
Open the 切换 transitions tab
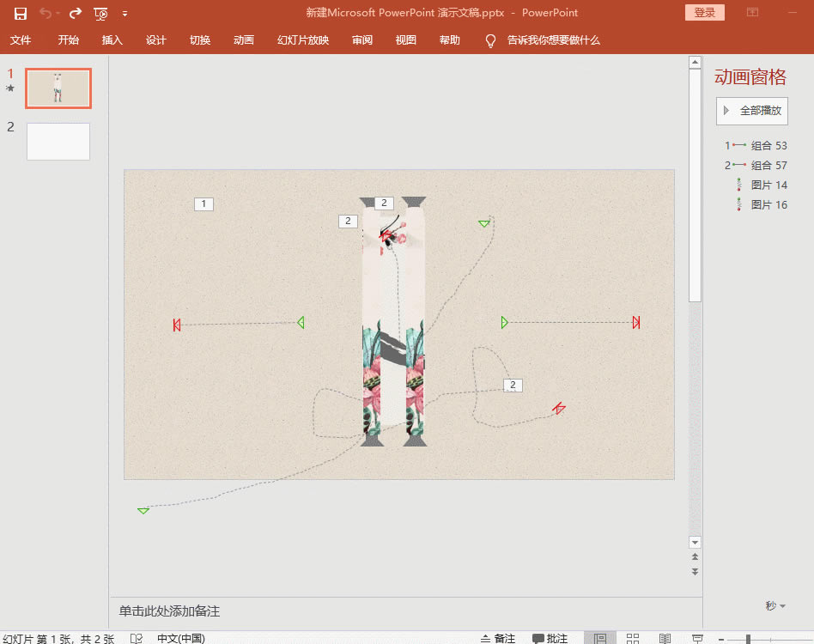[200, 40]
